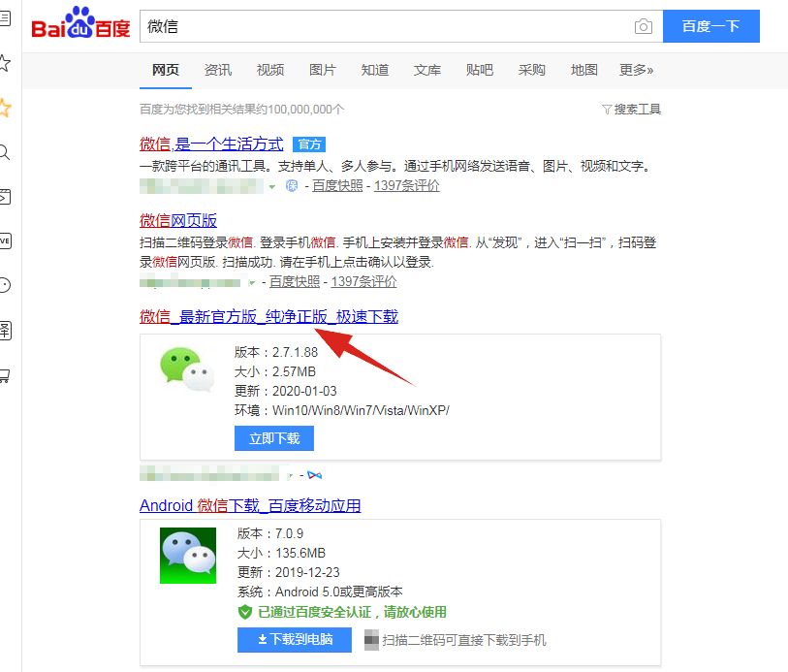Click the 百度一下 search button
This screenshot has width=788, height=672.
[x=710, y=26]
